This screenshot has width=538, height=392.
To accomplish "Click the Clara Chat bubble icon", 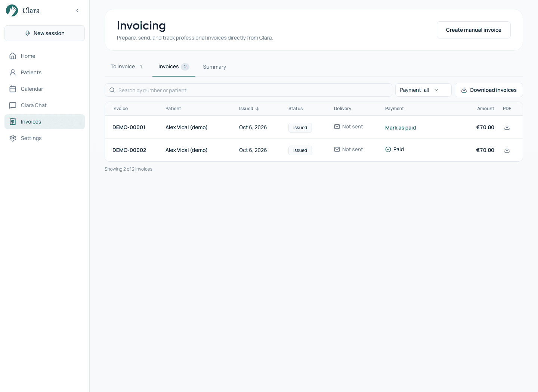I will pos(13,105).
